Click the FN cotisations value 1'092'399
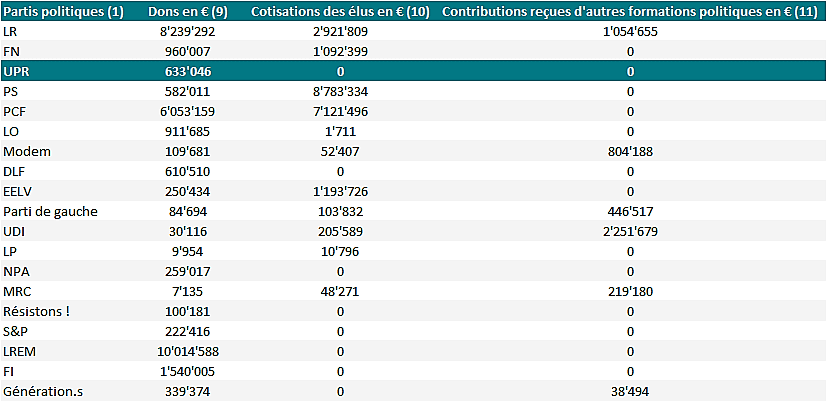 pyautogui.click(x=340, y=51)
